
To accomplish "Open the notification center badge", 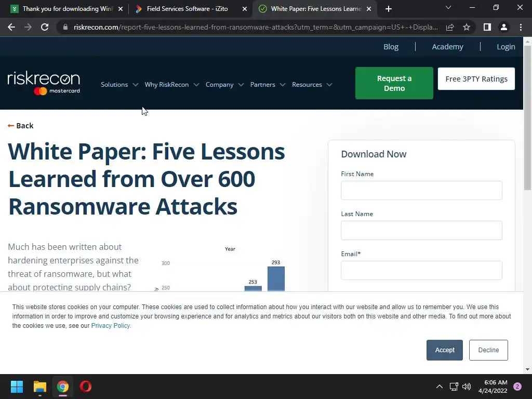I will [517, 387].
